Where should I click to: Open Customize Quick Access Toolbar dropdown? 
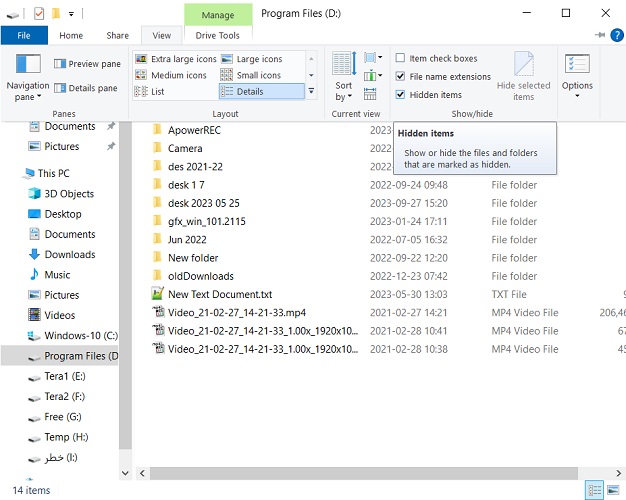pyautogui.click(x=71, y=14)
